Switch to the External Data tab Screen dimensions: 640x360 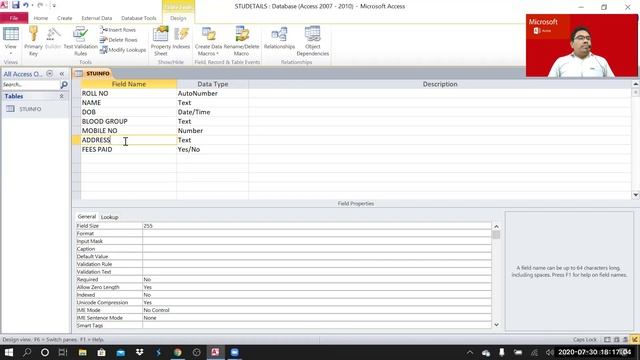pyautogui.click(x=97, y=18)
